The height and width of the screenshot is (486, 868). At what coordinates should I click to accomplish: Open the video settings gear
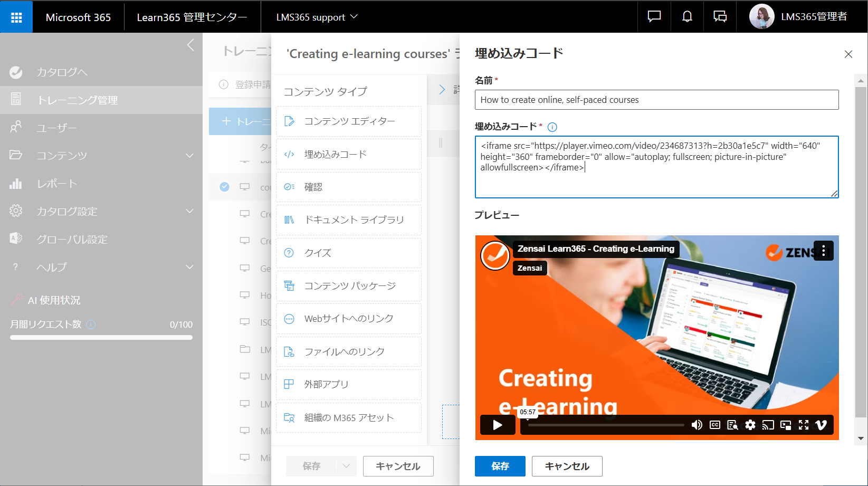pos(750,425)
